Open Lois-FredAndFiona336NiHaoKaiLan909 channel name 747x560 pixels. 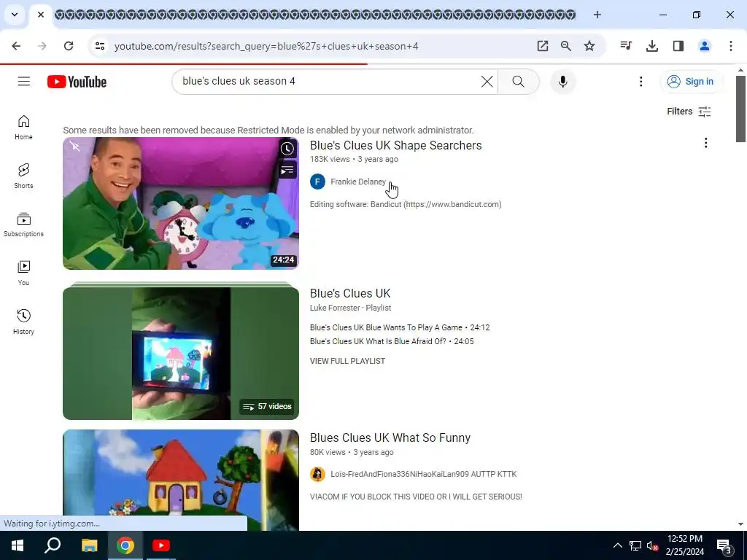(424, 474)
